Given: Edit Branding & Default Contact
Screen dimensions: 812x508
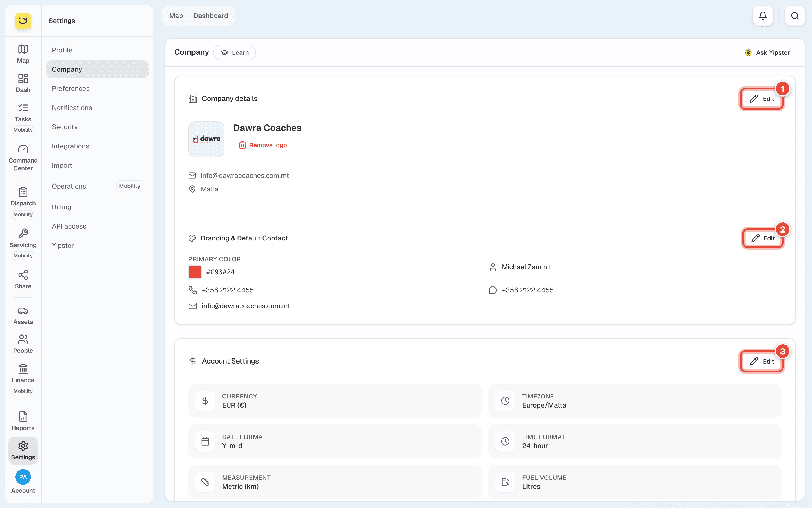Looking at the screenshot, I should click(x=763, y=238).
